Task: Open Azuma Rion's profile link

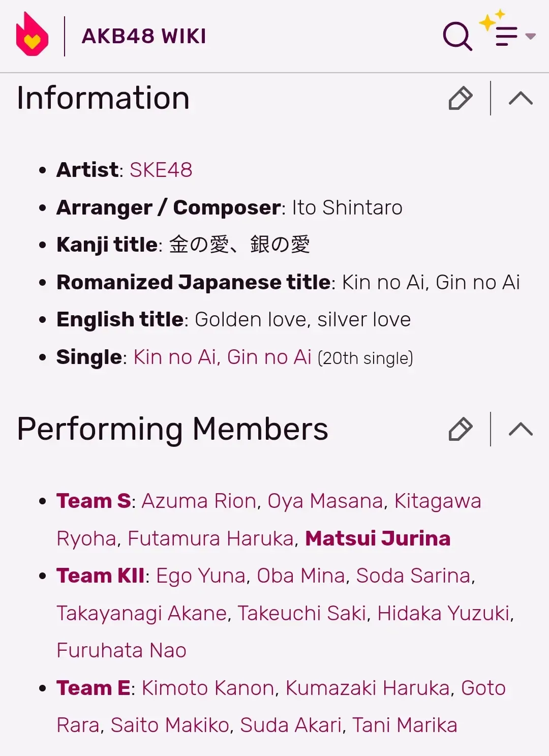Action: point(199,501)
